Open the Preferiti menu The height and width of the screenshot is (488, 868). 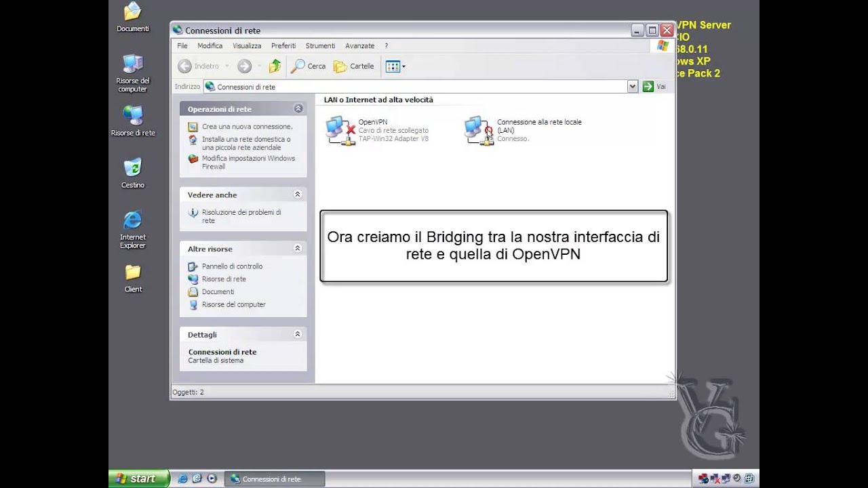[283, 45]
